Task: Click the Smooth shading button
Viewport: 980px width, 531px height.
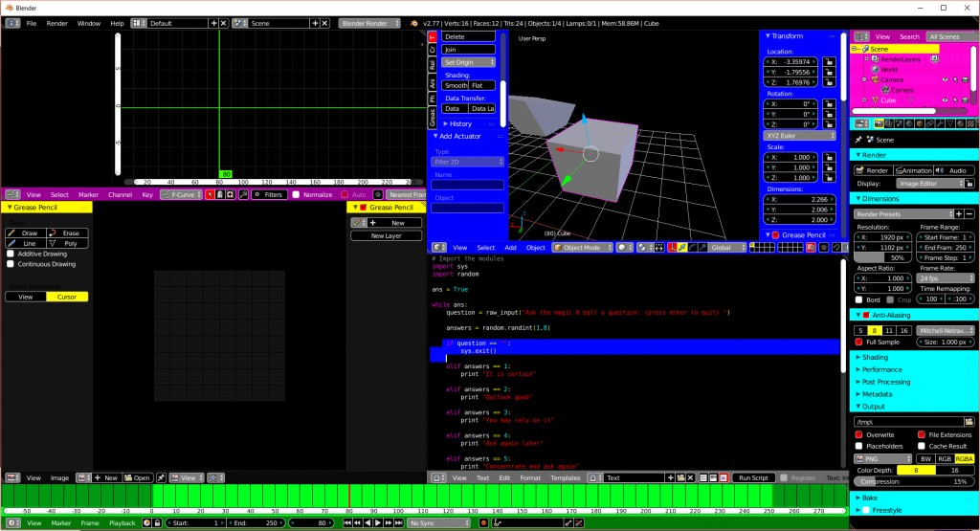Action: pos(456,85)
